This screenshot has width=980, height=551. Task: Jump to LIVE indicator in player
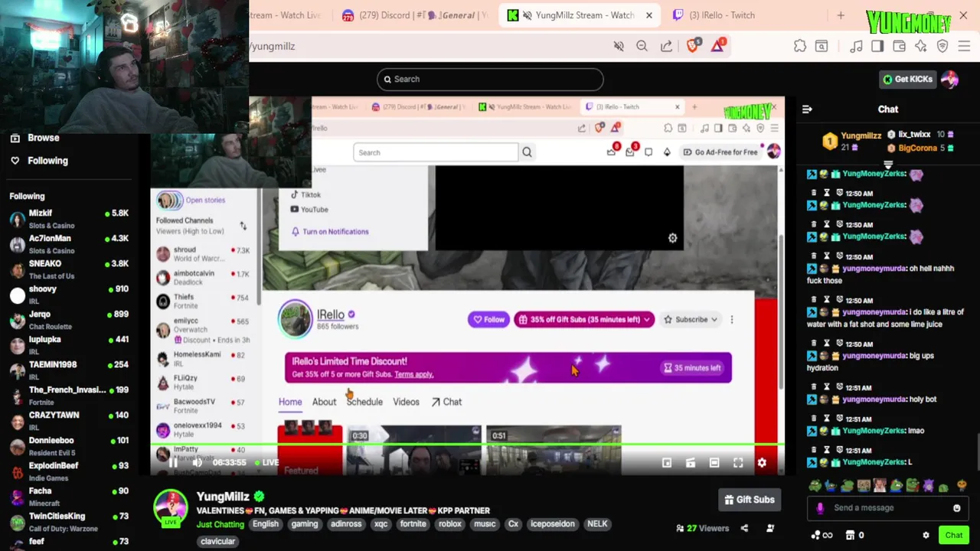[266, 463]
